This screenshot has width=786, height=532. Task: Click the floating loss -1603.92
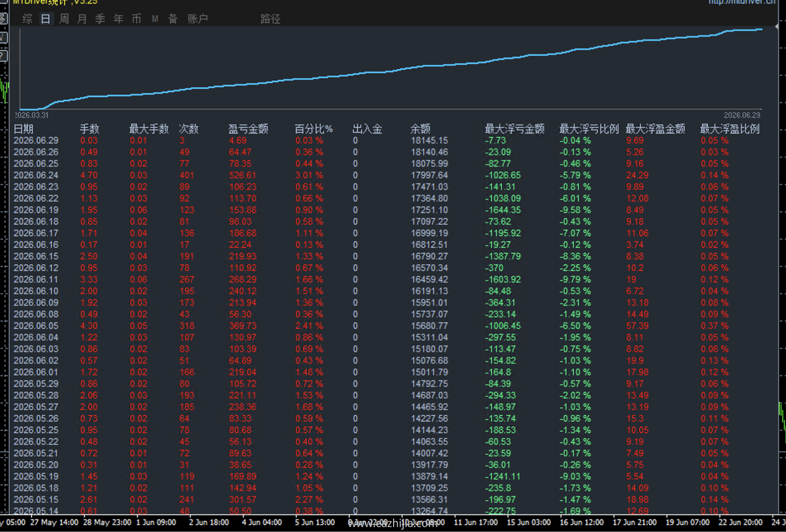(503, 279)
